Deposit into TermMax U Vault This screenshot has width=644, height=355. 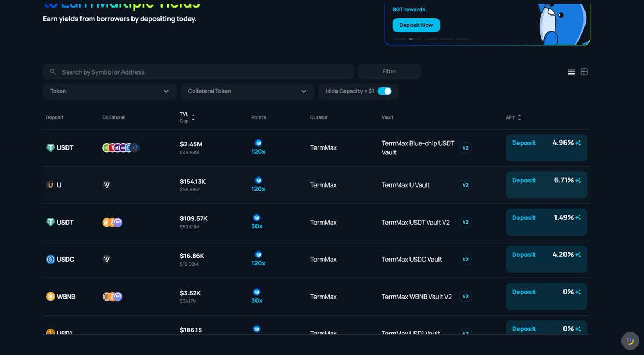523,181
